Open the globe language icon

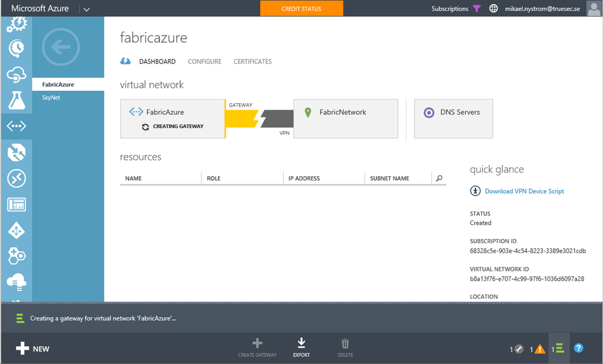tap(493, 9)
